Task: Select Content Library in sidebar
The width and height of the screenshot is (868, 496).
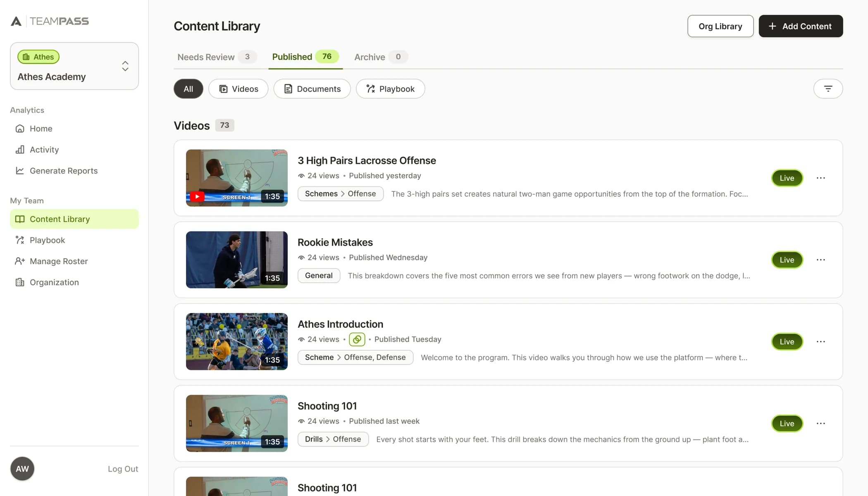Action: pyautogui.click(x=74, y=219)
